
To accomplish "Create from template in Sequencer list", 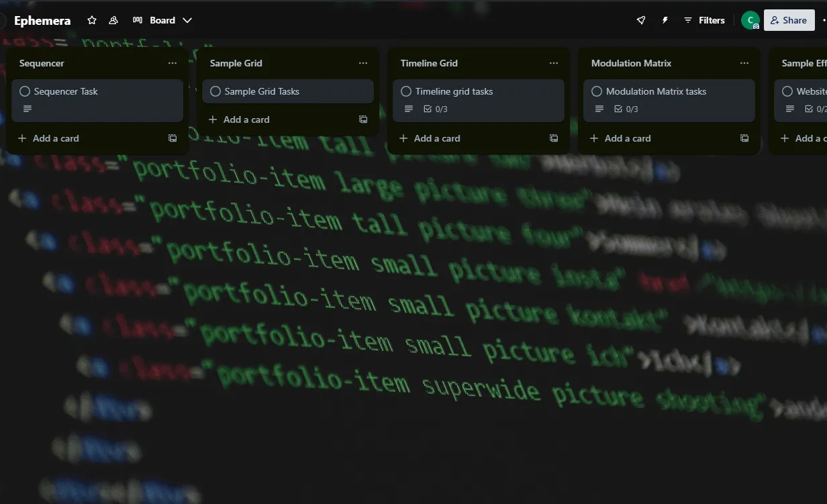I will coord(173,138).
